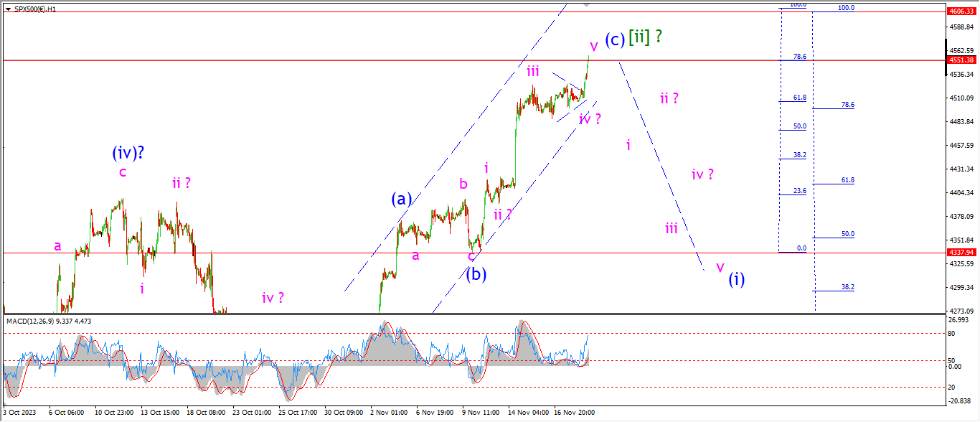Open the chart menu arrow beside SPX500
980x422 pixels.
point(8,9)
